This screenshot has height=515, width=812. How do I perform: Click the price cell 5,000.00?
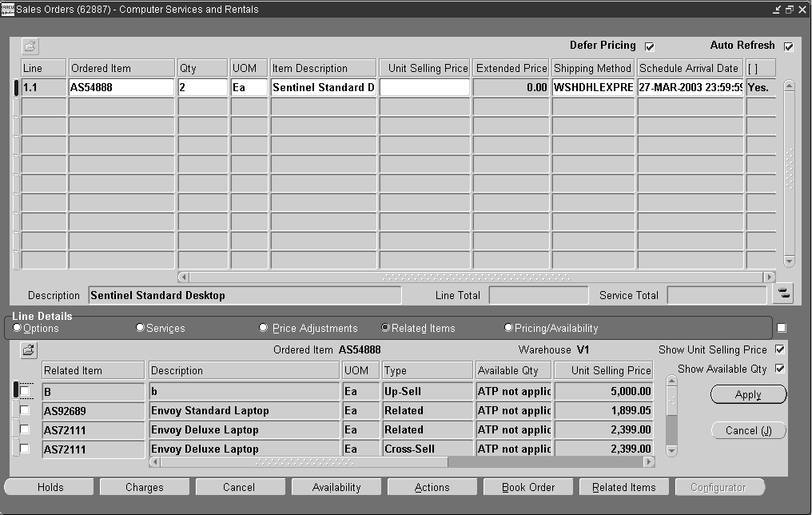tap(604, 392)
